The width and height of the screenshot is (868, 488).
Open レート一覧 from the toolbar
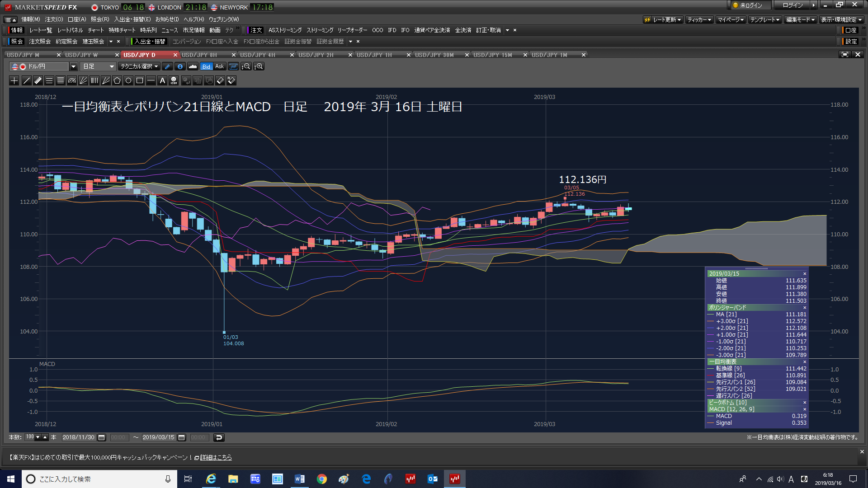coord(41,30)
